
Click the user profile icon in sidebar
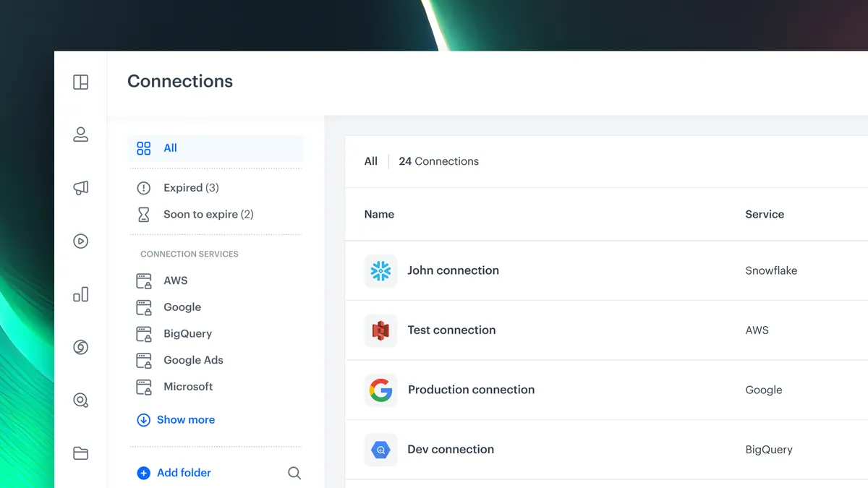click(80, 134)
